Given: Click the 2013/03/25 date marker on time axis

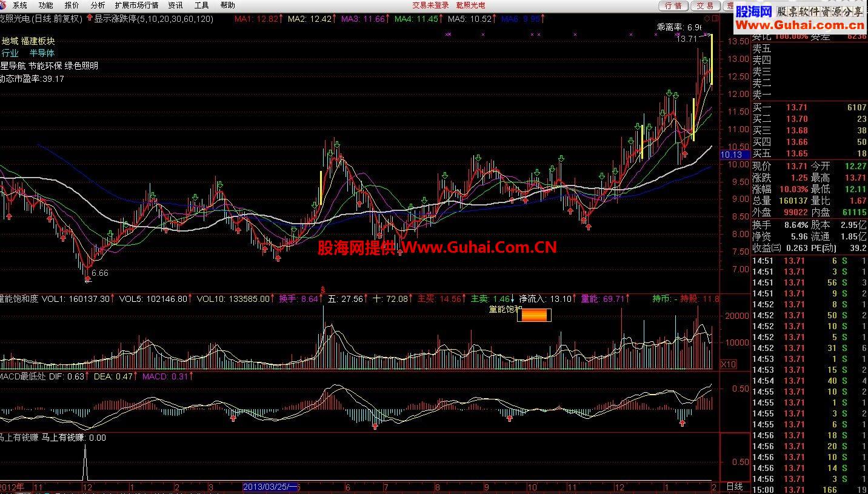Looking at the screenshot, I should (x=270, y=487).
